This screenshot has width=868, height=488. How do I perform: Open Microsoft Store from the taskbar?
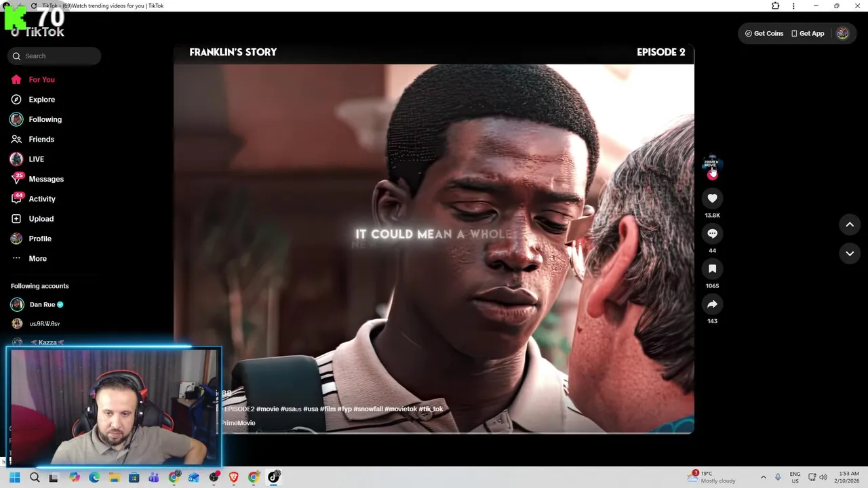(134, 477)
